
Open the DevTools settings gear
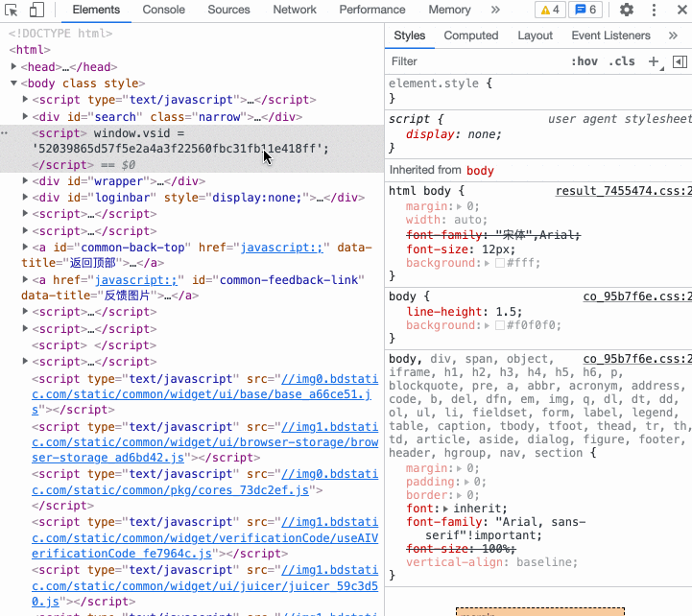point(626,10)
